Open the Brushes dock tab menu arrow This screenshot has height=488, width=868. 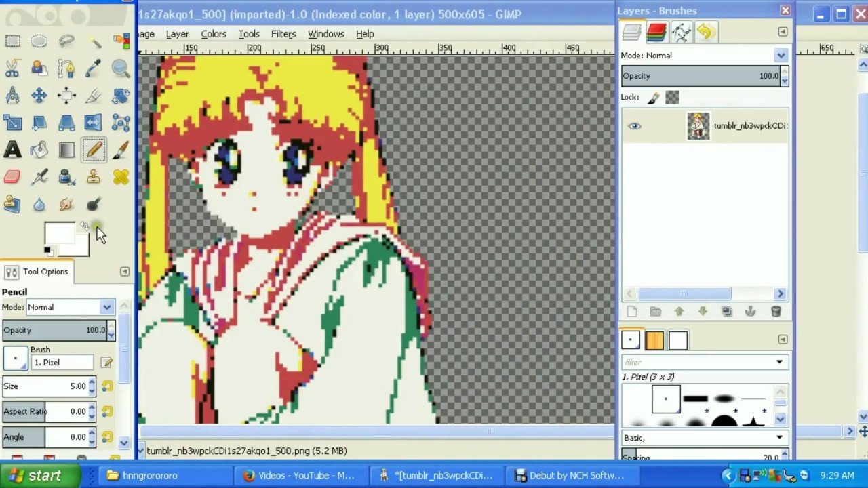tap(783, 340)
